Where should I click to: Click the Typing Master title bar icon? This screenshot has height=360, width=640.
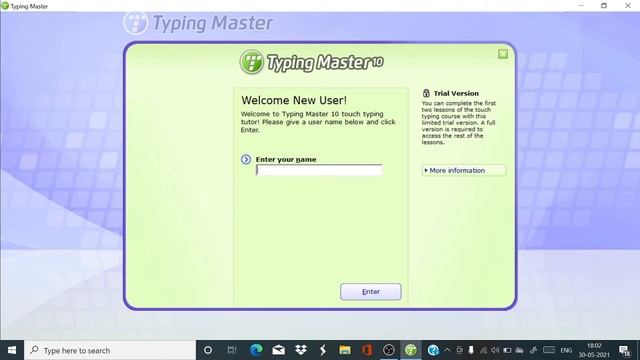pos(5,6)
